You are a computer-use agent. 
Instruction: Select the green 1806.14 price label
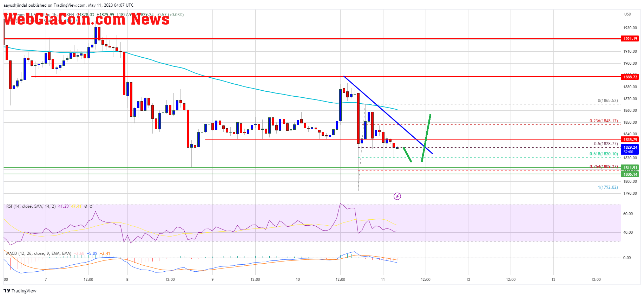(630, 174)
